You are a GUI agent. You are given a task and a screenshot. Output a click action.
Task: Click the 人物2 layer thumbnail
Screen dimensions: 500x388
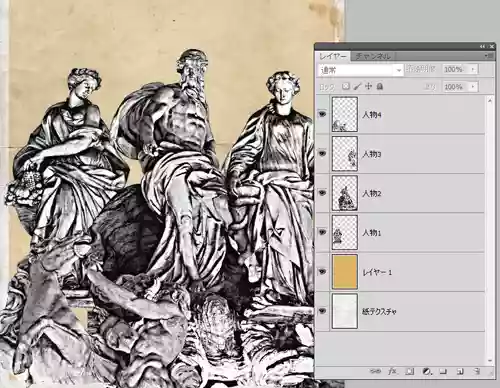(x=345, y=193)
